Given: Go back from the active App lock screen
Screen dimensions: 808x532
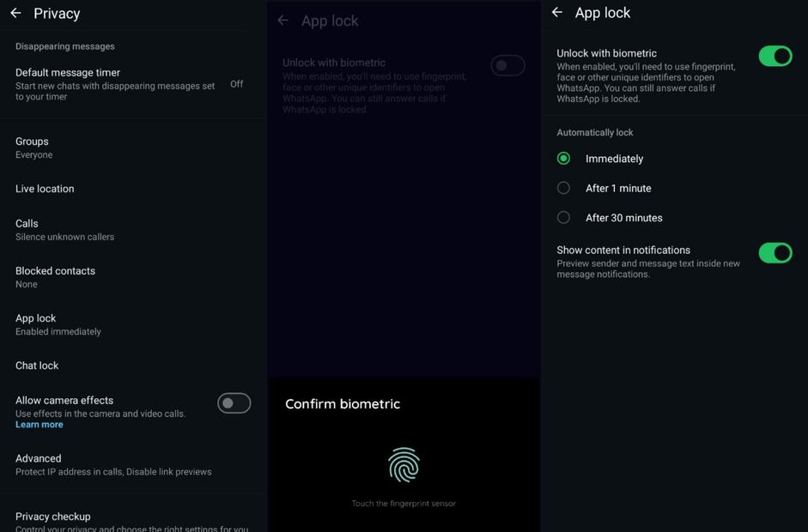Looking at the screenshot, I should pyautogui.click(x=557, y=13).
